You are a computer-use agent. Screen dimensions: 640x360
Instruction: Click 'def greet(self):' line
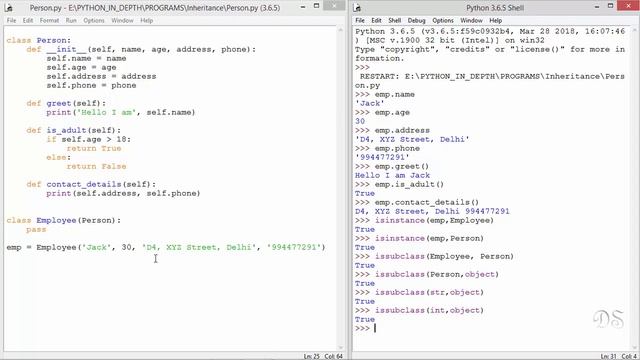(66, 103)
